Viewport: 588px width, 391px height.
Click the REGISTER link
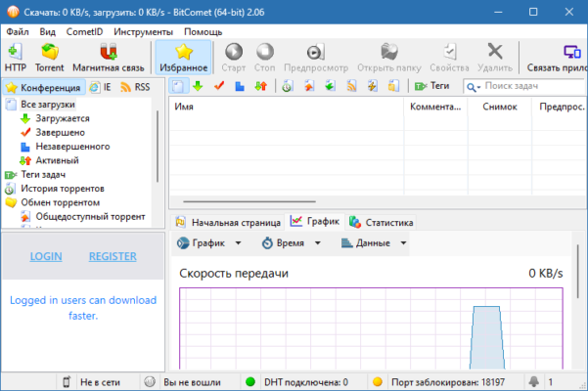[x=113, y=256]
